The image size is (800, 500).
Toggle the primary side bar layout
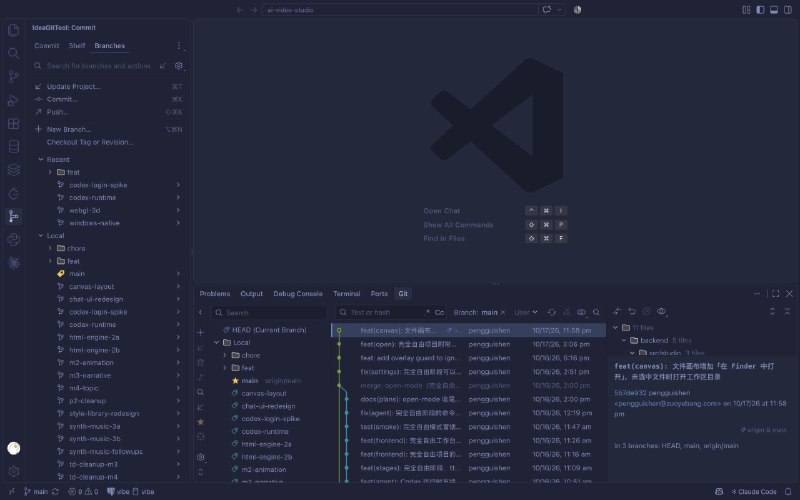pos(760,10)
